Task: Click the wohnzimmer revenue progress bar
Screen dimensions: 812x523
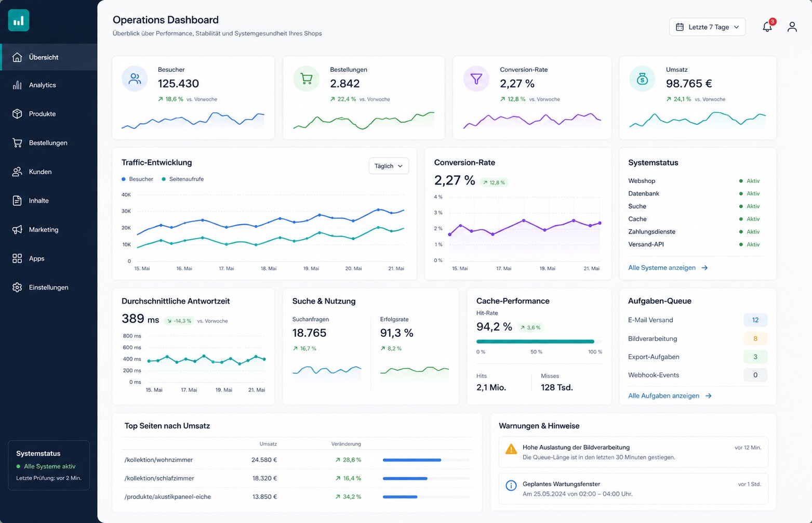Action: point(426,460)
